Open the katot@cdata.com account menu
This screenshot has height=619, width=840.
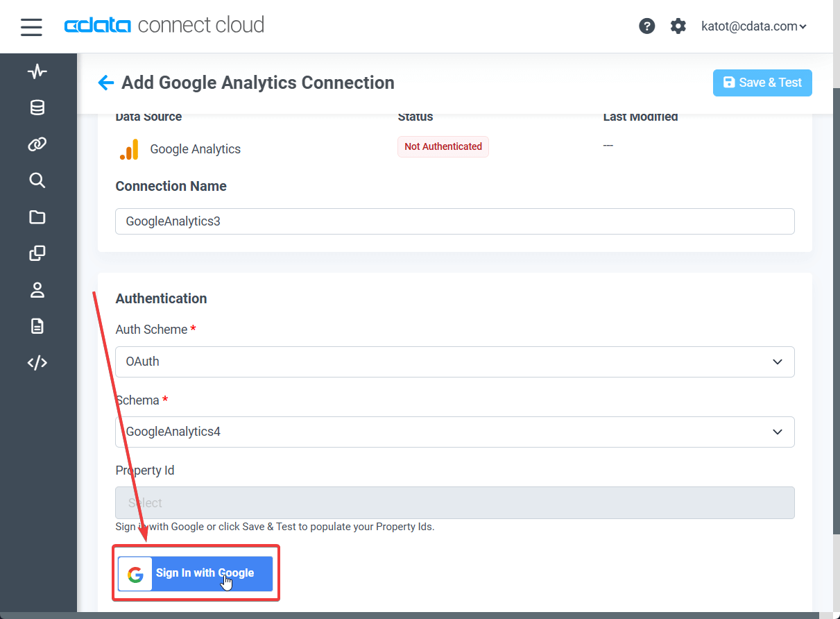(x=753, y=26)
